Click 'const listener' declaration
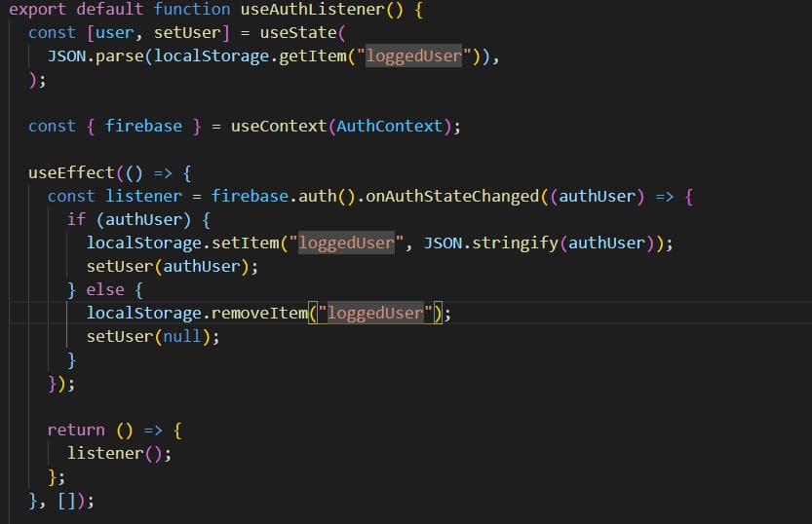The image size is (812, 524). point(115,197)
